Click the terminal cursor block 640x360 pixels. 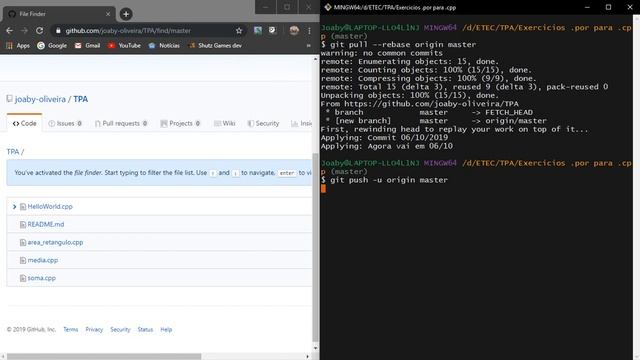pos(323,189)
